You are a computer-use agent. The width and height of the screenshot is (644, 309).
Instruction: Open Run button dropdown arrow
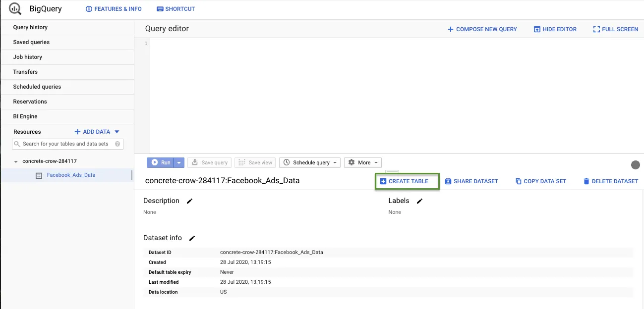click(179, 162)
